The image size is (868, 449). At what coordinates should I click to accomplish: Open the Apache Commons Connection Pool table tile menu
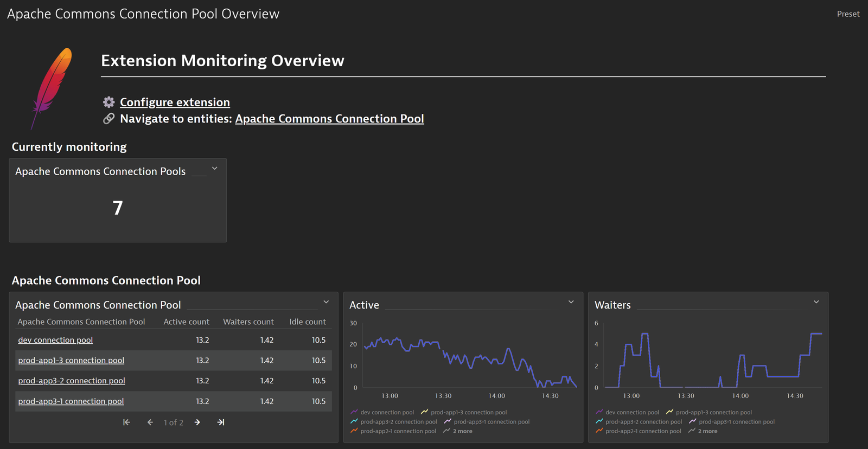click(326, 302)
